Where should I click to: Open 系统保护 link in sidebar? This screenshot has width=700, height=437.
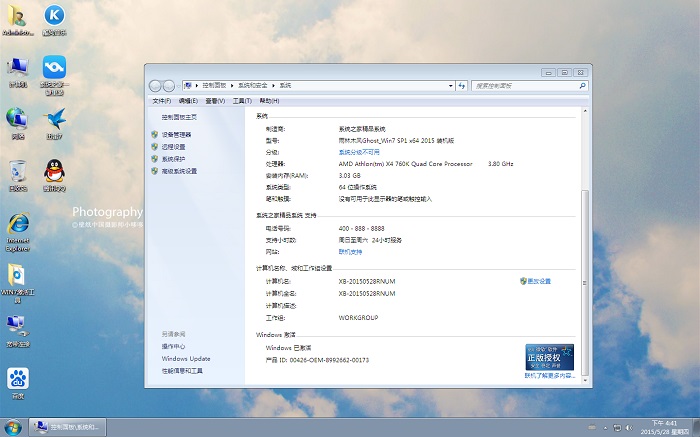[173, 158]
